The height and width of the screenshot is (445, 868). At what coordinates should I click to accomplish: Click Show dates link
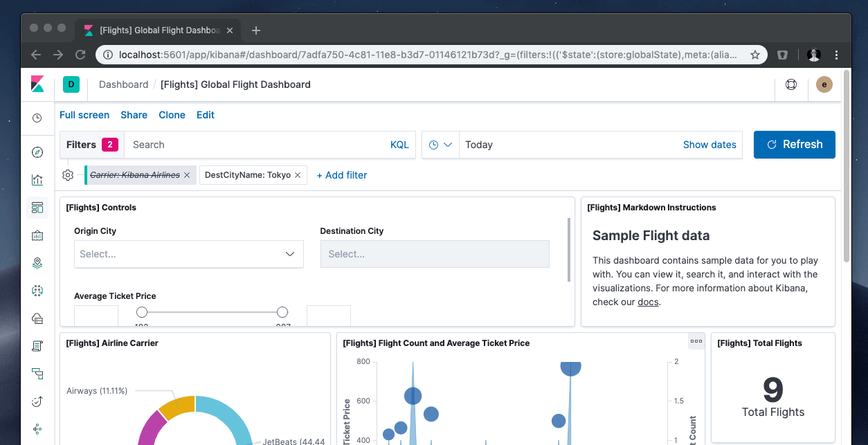click(x=709, y=145)
